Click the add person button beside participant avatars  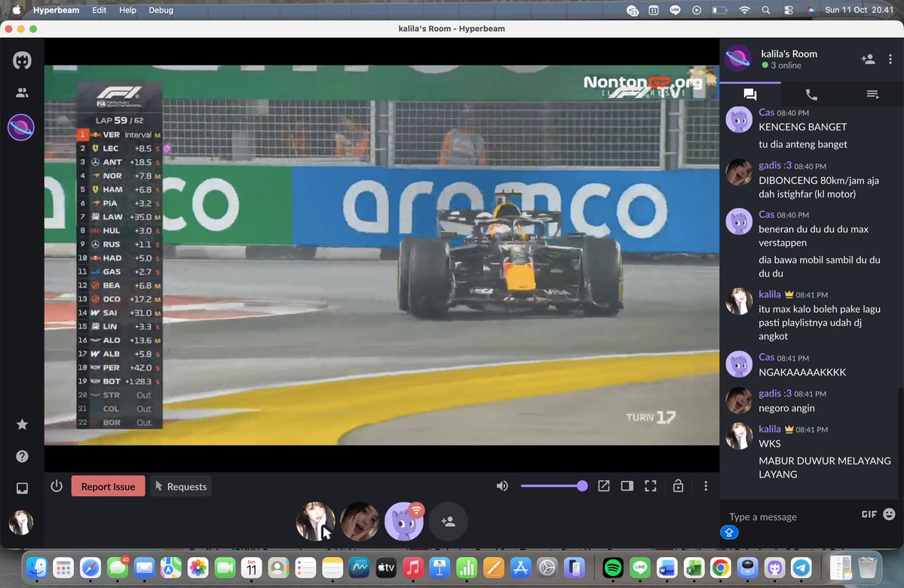[448, 521]
